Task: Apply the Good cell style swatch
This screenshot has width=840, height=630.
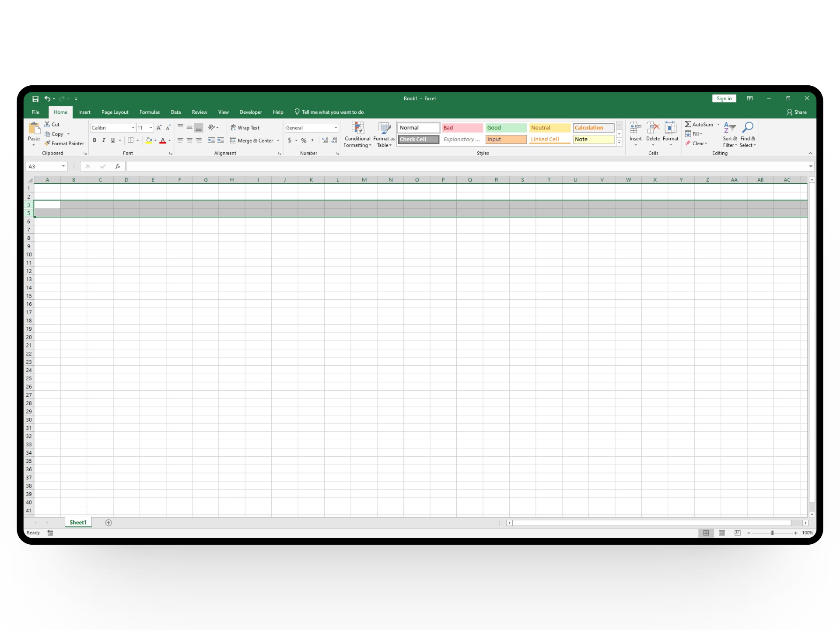Action: 506,128
